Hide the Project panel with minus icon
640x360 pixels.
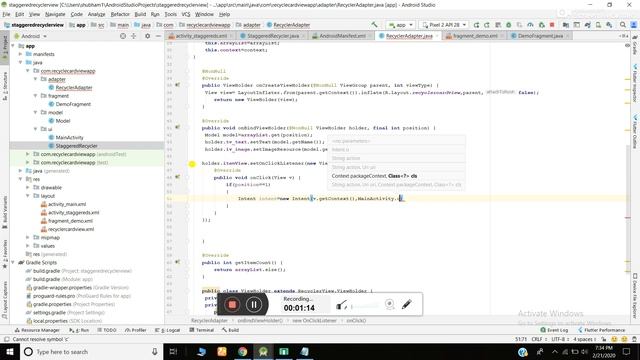coord(158,36)
